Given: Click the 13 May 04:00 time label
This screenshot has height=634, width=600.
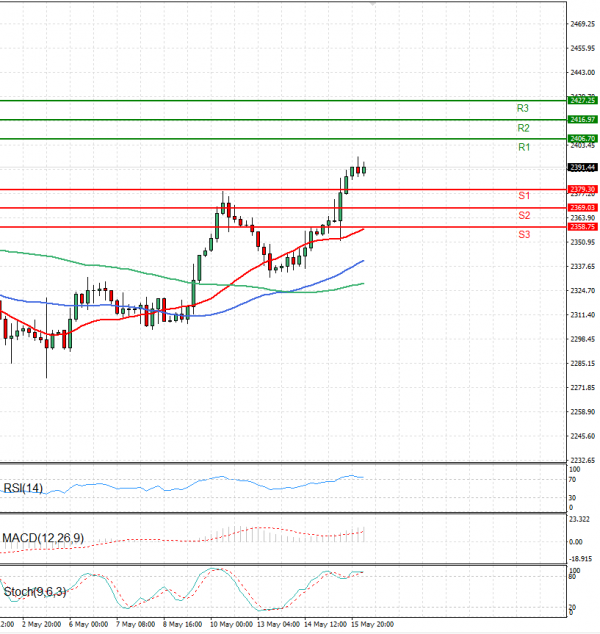Looking at the screenshot, I should [278, 625].
